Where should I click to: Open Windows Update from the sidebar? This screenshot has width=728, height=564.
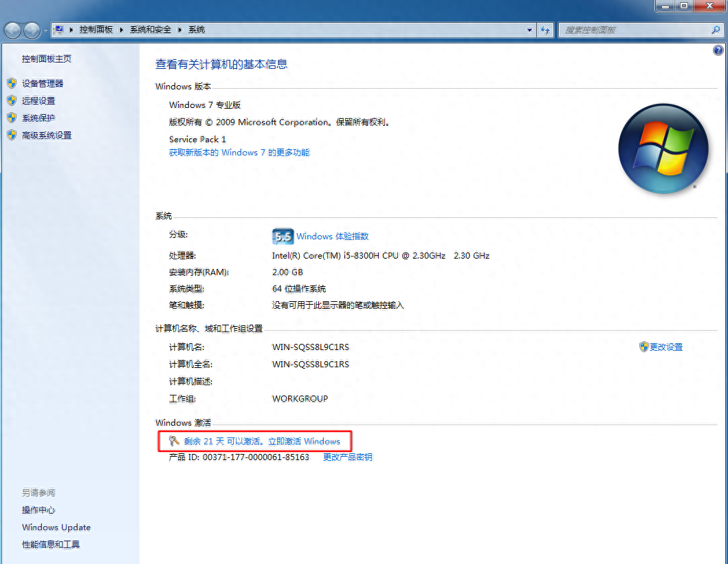[56, 527]
